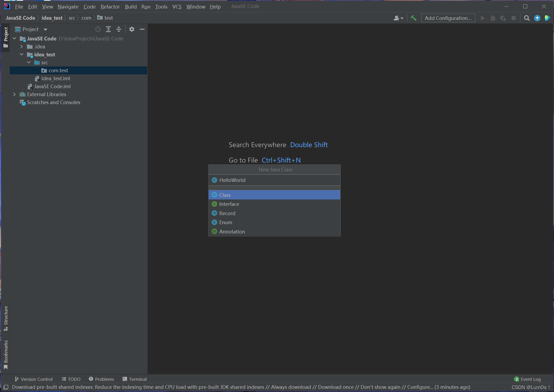This screenshot has height=392, width=554.
Task: Open the Problems tool tab
Action: tap(102, 379)
